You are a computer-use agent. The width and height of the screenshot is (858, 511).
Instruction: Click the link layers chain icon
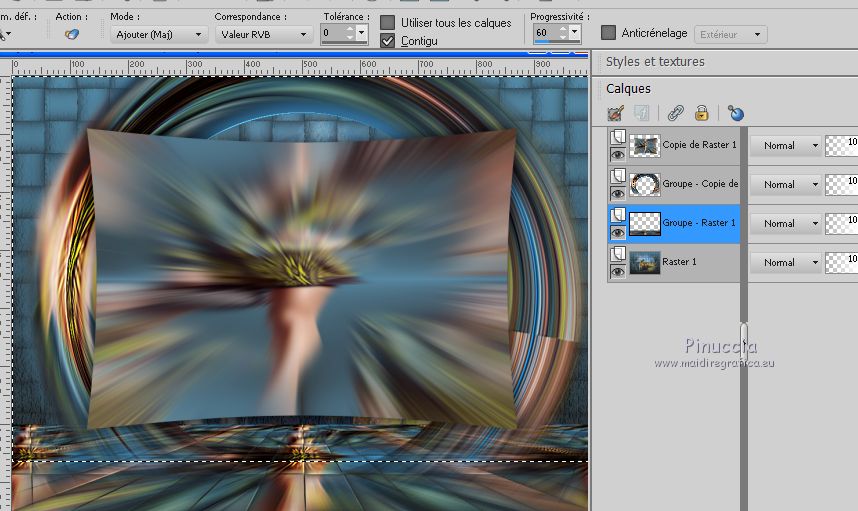click(676, 113)
